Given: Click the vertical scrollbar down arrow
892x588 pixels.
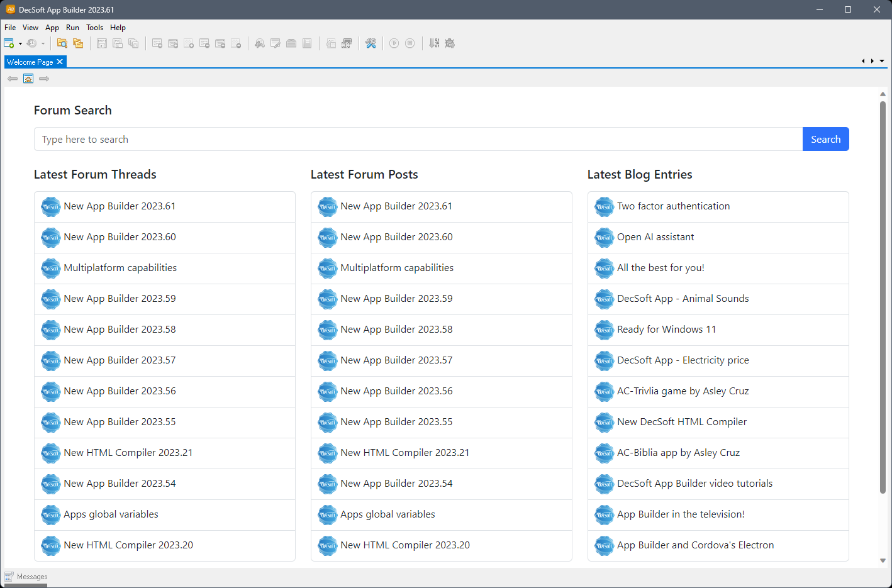Looking at the screenshot, I should point(883,560).
